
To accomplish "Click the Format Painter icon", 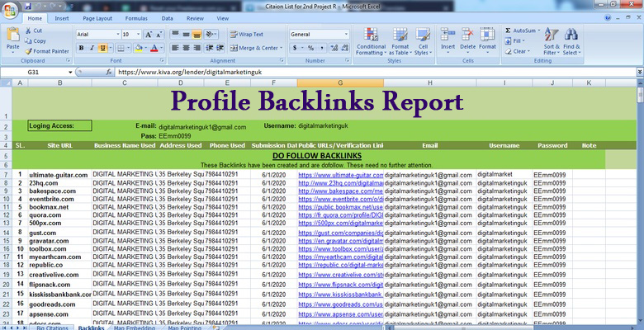I will coord(29,50).
